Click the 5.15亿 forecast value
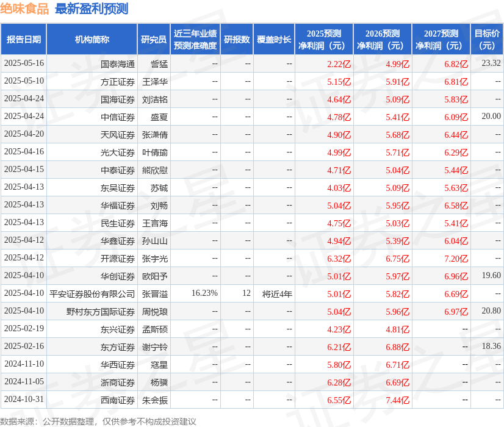504x427 pixels. [339, 82]
